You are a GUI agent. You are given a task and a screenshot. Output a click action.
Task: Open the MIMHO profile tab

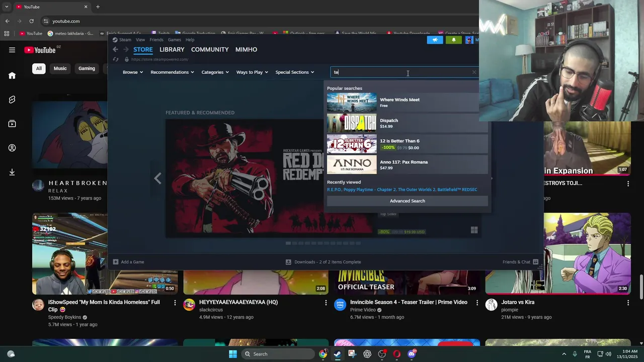[246, 49]
